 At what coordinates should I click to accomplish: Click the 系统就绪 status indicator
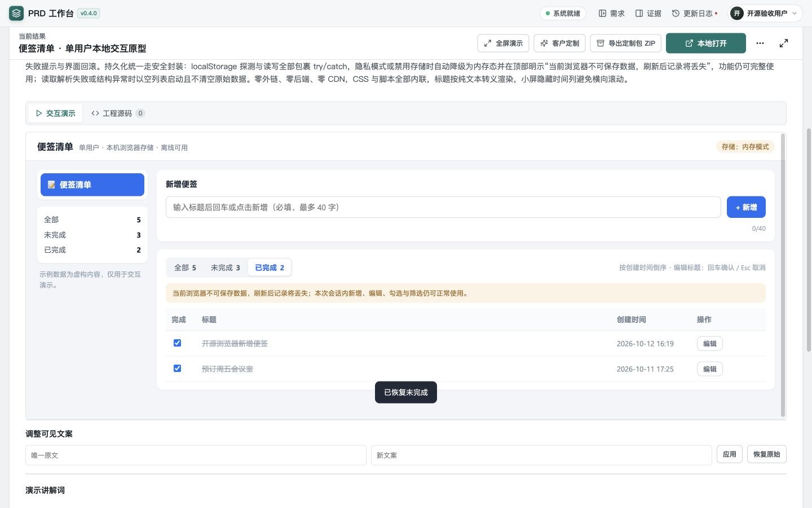563,14
